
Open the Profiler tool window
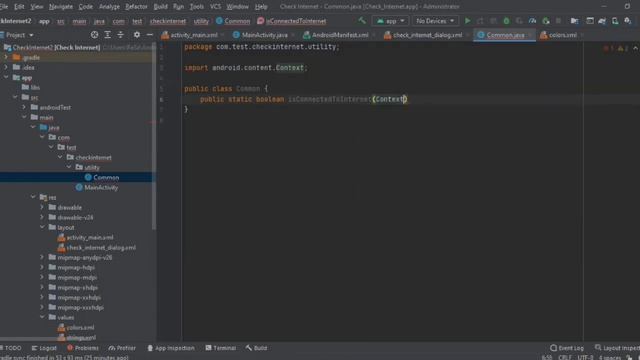click(x=122, y=348)
